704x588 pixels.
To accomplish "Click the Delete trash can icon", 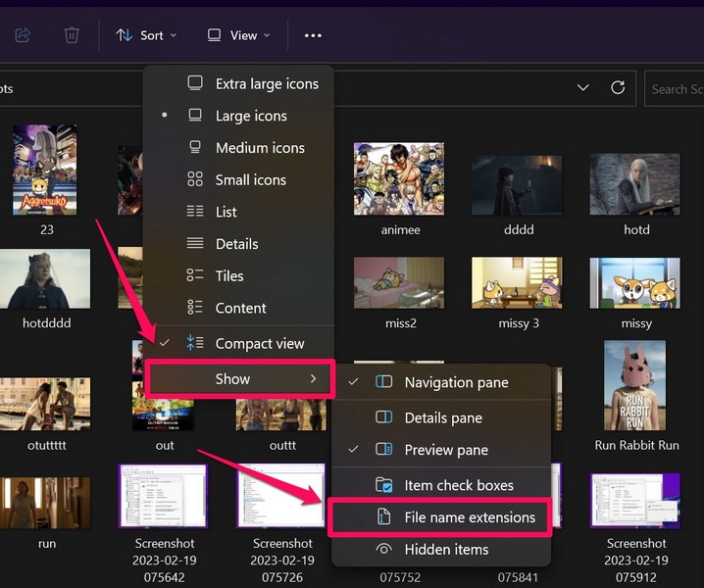I will point(72,35).
